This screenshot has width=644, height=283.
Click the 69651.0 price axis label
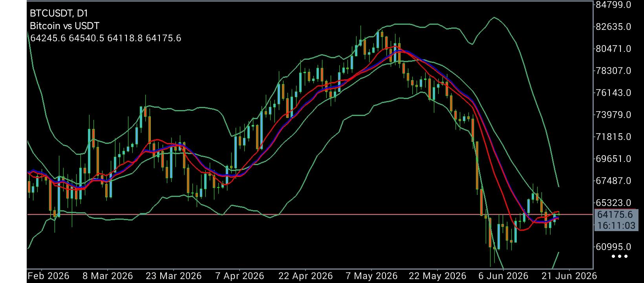pos(613,159)
